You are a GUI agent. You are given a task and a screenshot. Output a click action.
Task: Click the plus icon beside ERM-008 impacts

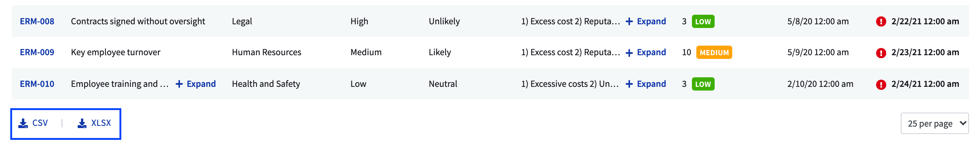pos(629,21)
